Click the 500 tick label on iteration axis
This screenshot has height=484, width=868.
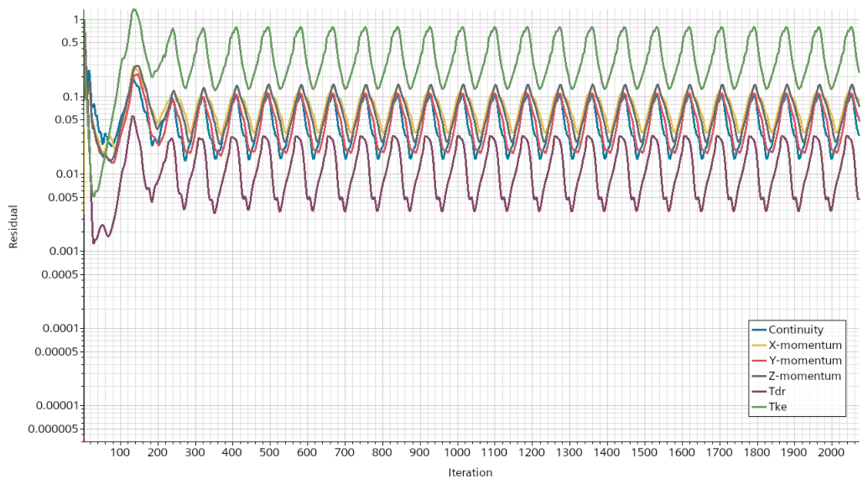(x=269, y=452)
